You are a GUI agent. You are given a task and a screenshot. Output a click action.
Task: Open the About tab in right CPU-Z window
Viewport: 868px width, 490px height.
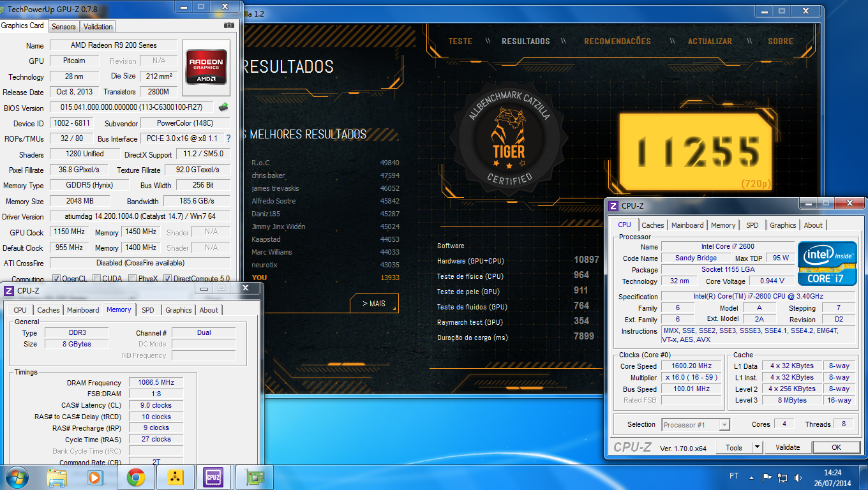coord(813,225)
